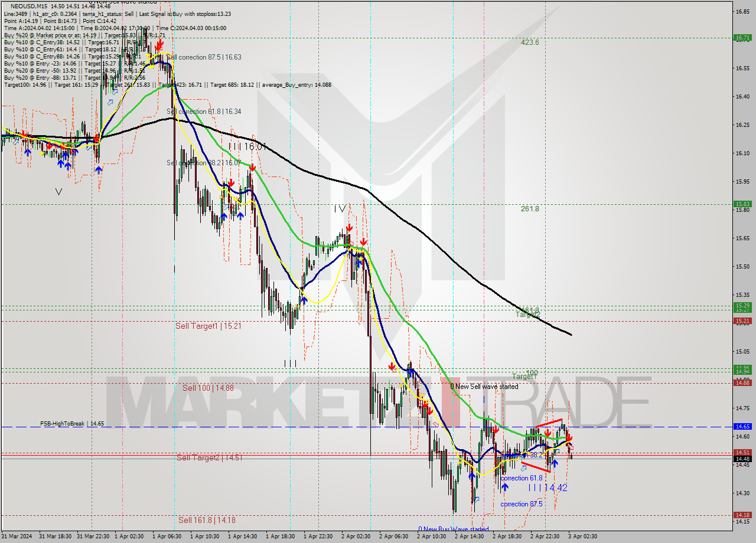Screen dimensions: 756x543
Task: Click the '0 New Buy Wave started' annotation
Action: tap(454, 529)
